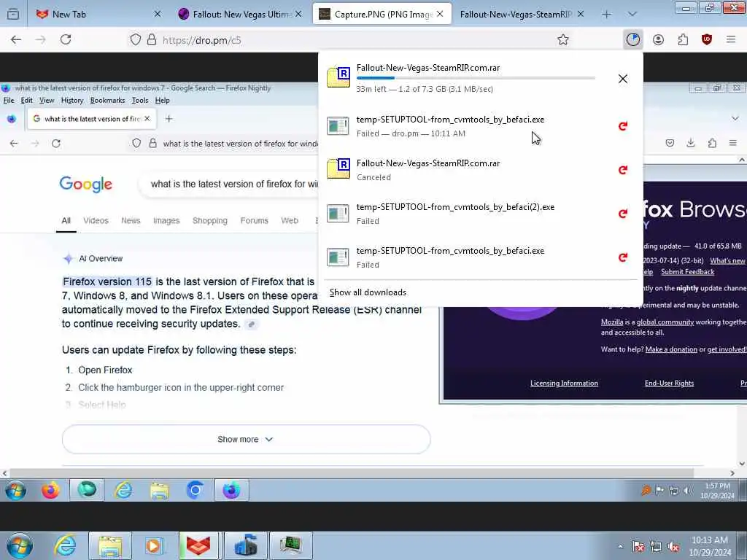The height and width of the screenshot is (560, 747).
Task: Open the Edit menu in Firefox Nightly
Action: click(x=27, y=101)
